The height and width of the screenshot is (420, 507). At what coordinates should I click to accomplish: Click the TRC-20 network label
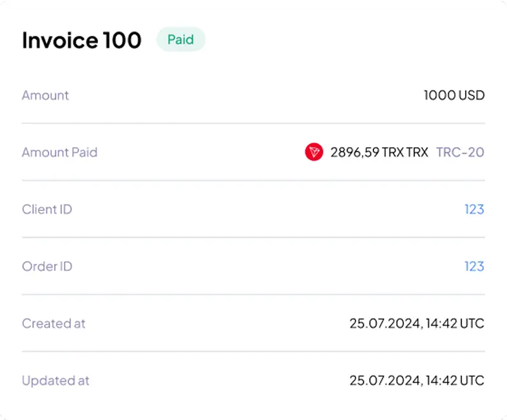pos(460,152)
